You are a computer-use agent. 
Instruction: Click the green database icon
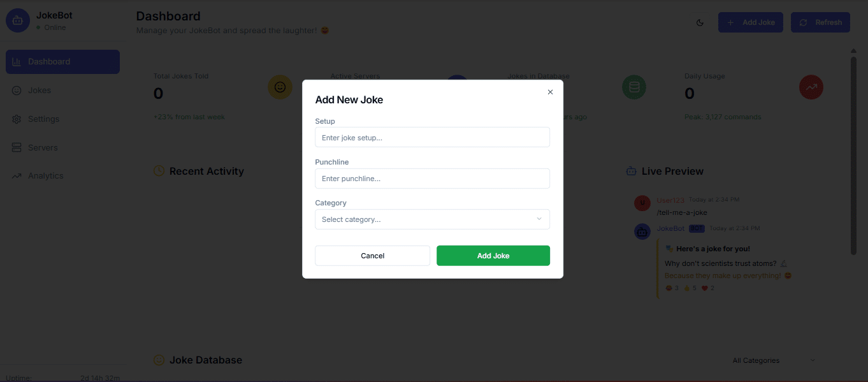click(634, 87)
